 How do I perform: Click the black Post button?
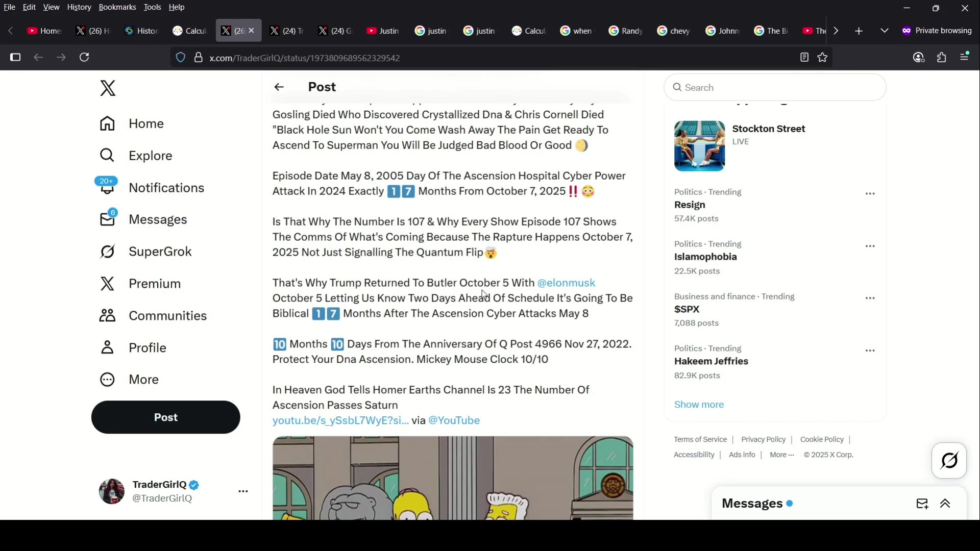165,418
